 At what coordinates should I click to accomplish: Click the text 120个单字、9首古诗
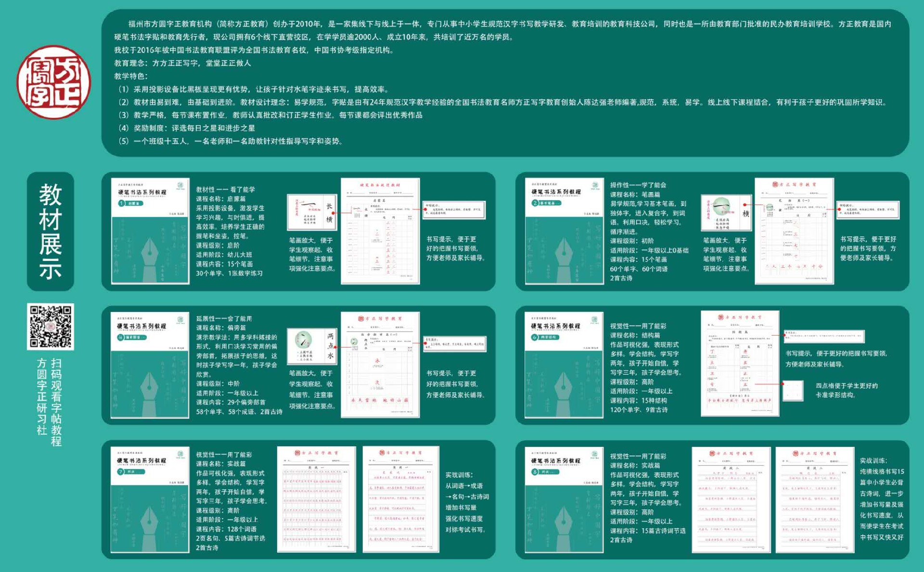(x=639, y=410)
